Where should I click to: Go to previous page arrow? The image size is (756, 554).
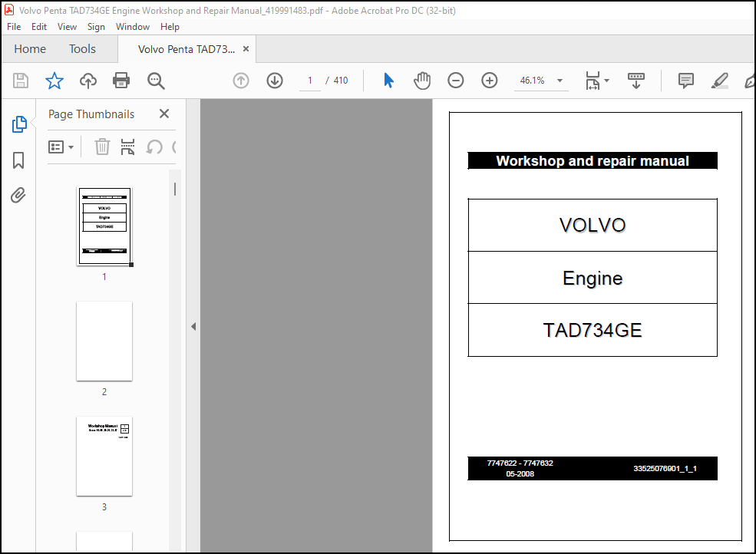[x=241, y=81]
